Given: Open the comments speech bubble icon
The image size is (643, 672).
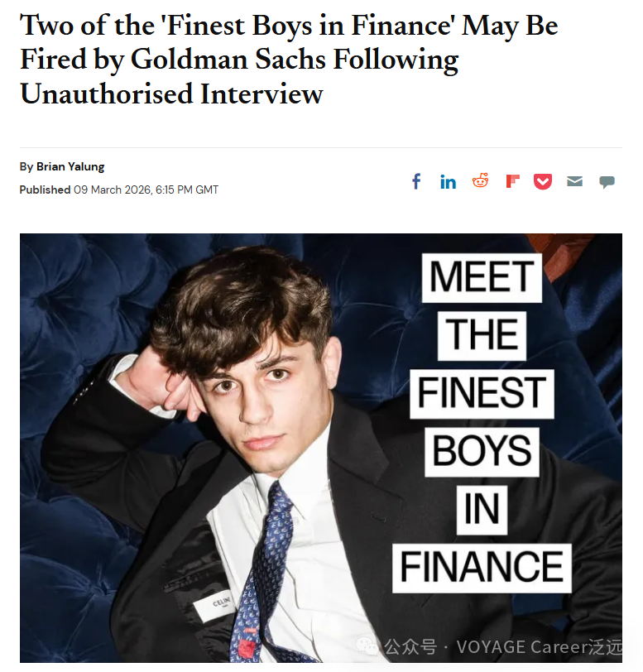Looking at the screenshot, I should point(607,182).
